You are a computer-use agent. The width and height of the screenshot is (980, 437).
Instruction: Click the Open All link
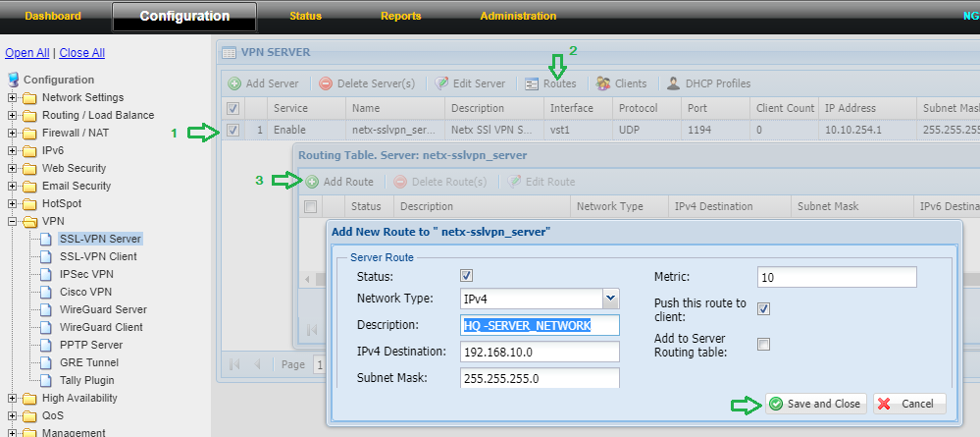26,53
